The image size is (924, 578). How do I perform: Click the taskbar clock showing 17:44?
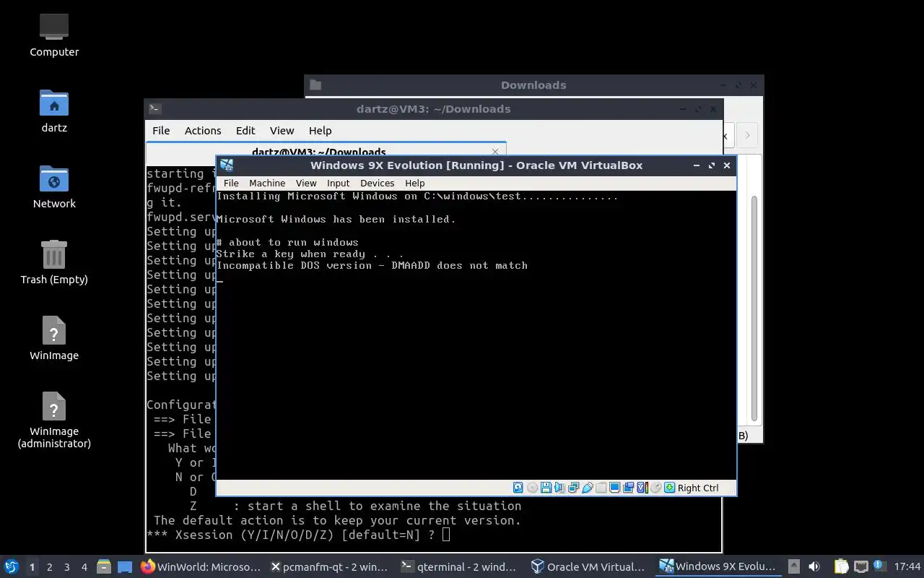(907, 566)
